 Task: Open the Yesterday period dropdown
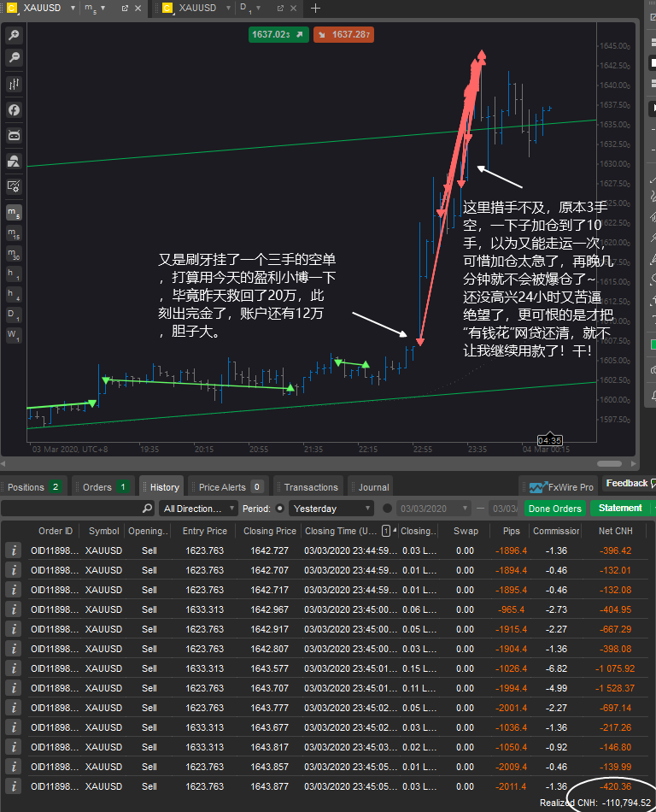tap(331, 509)
